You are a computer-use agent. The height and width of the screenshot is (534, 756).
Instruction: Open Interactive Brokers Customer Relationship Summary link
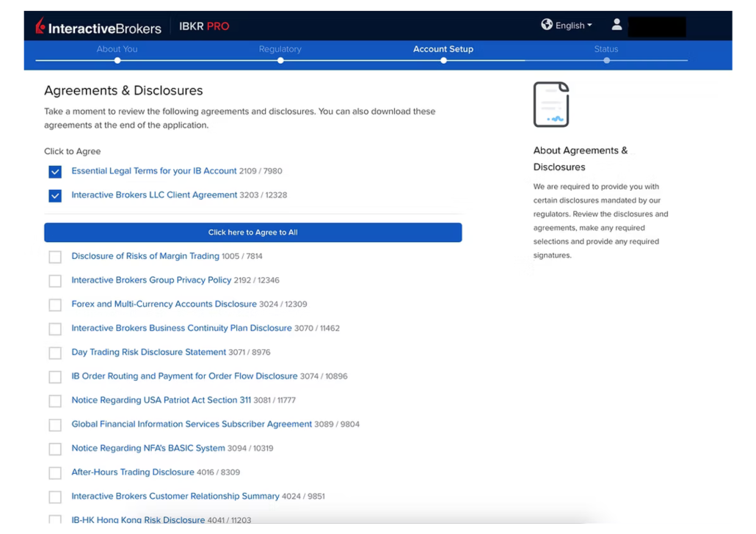coord(175,497)
